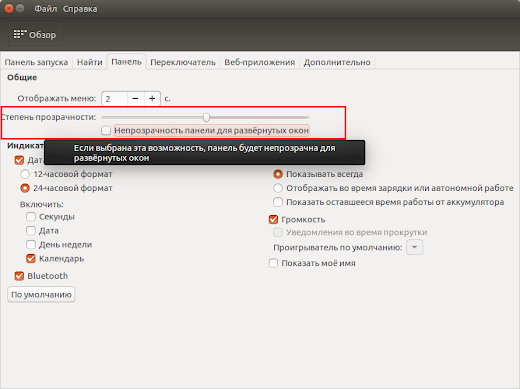Screen dimensions: 520x389
Task: Open the Обзор overview button
Action: tap(35, 34)
